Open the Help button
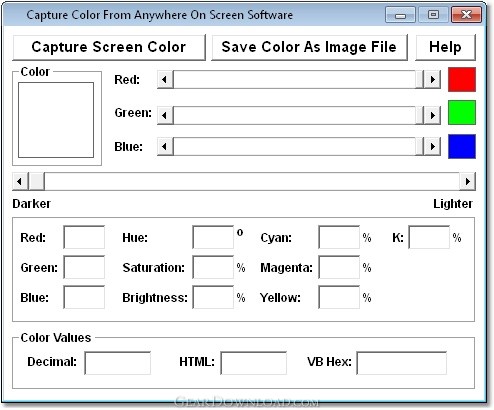 (445, 47)
